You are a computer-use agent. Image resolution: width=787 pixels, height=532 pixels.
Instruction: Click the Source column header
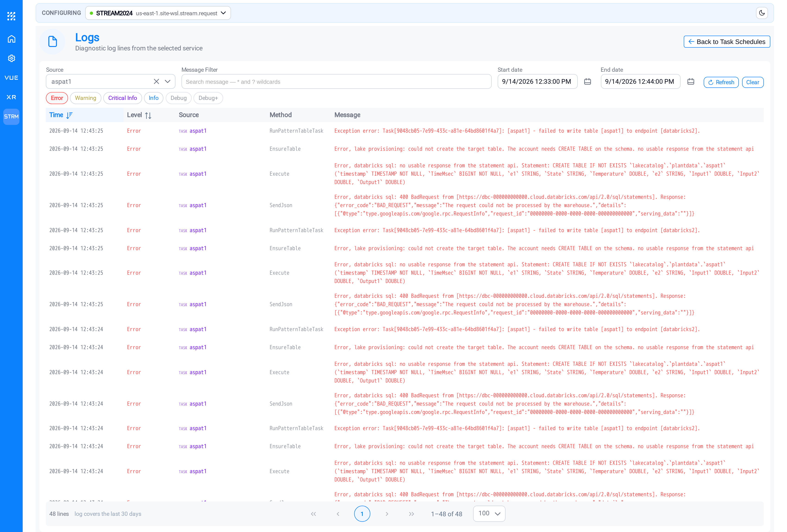(189, 115)
